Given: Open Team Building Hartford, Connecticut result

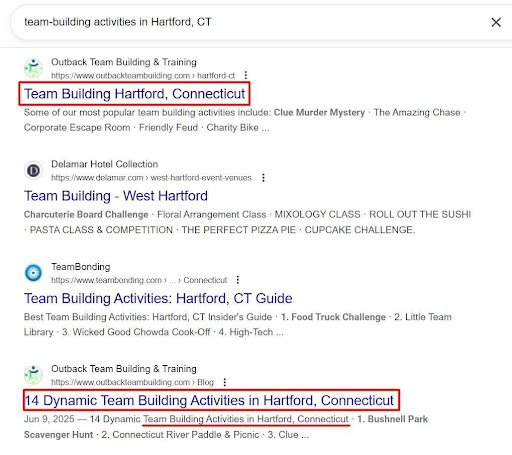Looking at the screenshot, I should pos(134,94).
